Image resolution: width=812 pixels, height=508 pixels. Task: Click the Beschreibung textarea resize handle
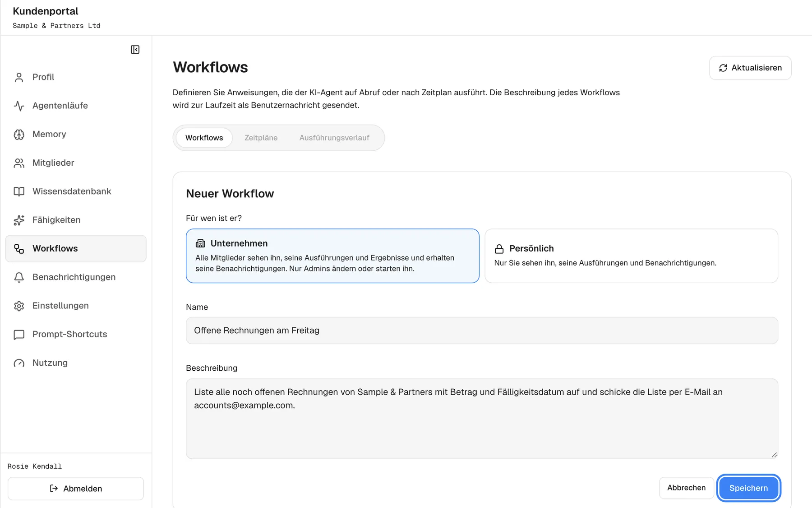774,455
